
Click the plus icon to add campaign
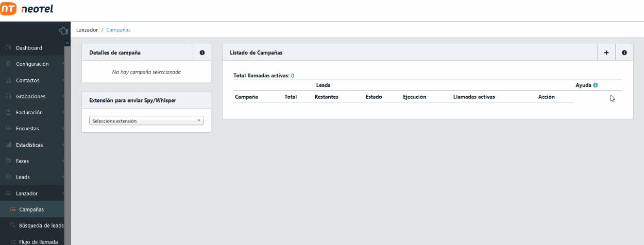(606, 52)
